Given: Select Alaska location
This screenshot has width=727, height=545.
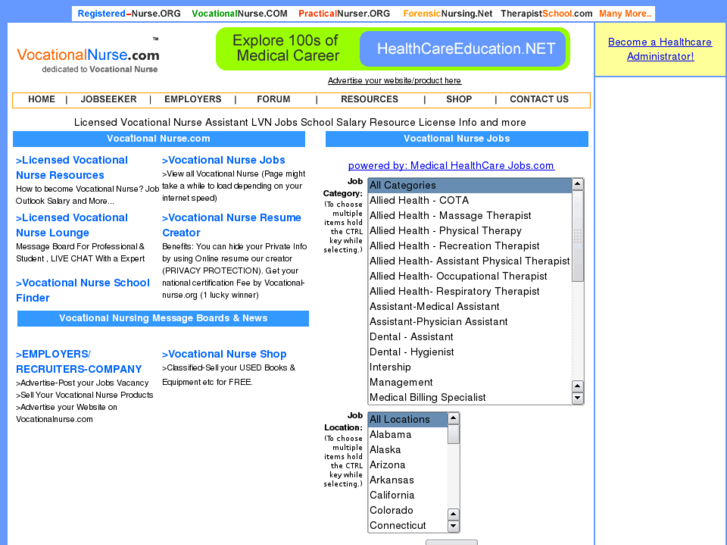Looking at the screenshot, I should pyautogui.click(x=408, y=450).
